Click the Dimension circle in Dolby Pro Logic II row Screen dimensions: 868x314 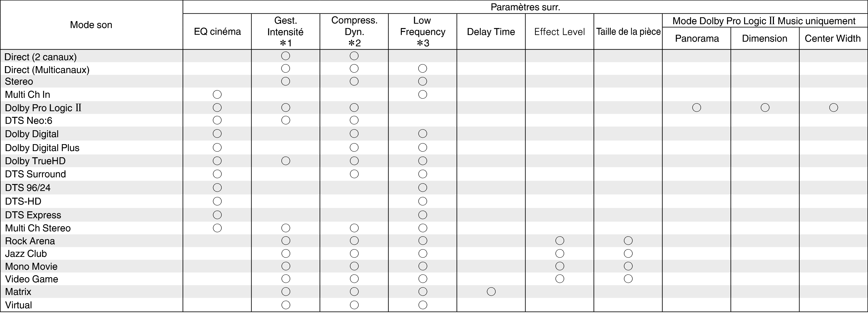click(765, 108)
